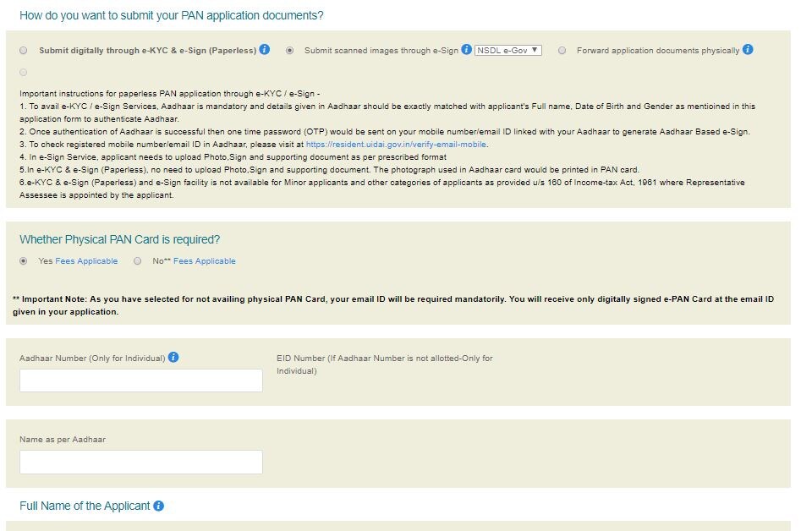Screen dimensions: 812x531
Task: Click the Whether Physical PAN Card is required heading
Action: pyautogui.click(x=119, y=239)
